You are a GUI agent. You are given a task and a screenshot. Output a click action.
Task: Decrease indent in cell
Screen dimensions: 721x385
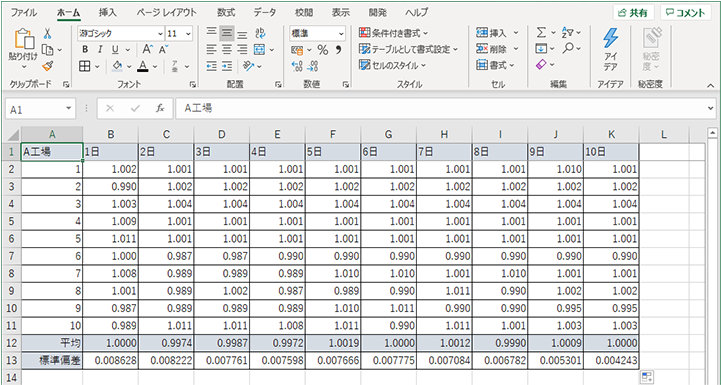pos(211,66)
